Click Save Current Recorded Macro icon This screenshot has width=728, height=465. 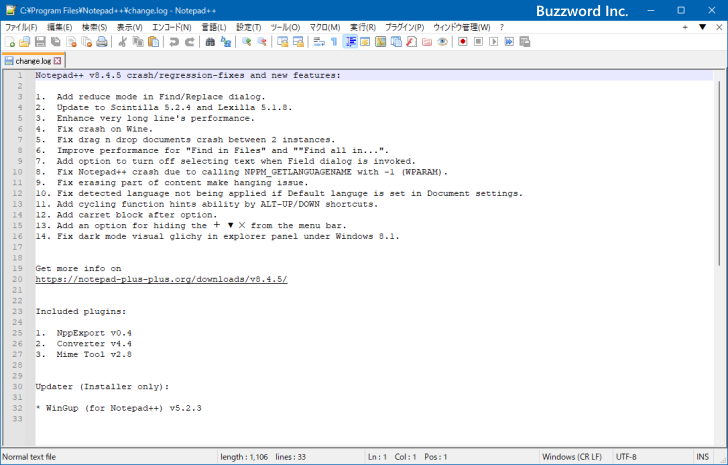(x=525, y=42)
